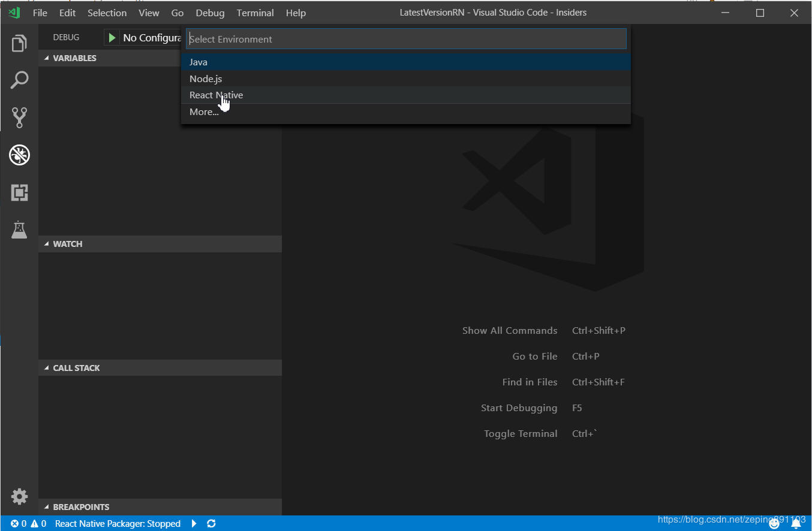812x531 pixels.
Task: Open the Debug menu
Action: point(210,13)
